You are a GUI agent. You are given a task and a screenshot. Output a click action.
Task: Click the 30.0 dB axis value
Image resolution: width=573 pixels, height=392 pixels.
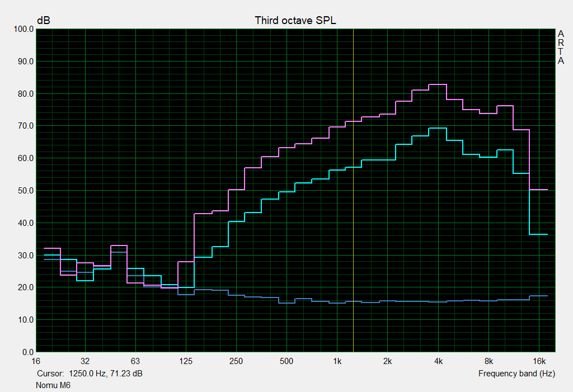(26, 256)
